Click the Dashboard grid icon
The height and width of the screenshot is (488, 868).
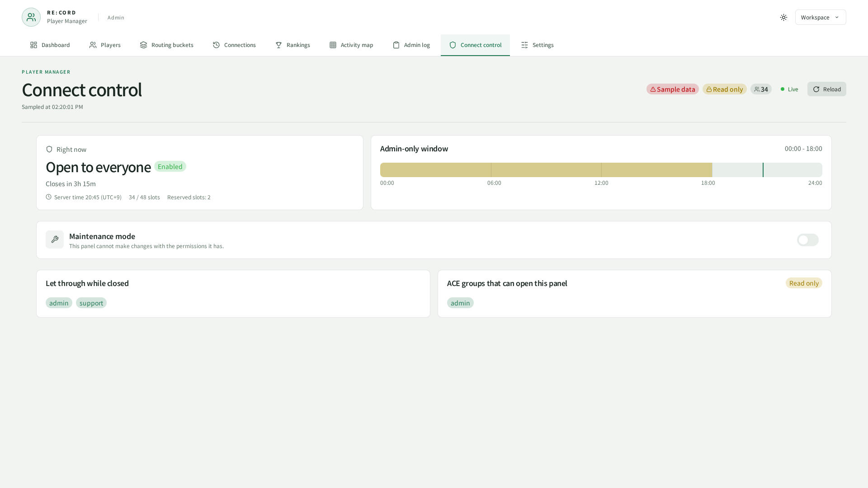[x=34, y=45]
